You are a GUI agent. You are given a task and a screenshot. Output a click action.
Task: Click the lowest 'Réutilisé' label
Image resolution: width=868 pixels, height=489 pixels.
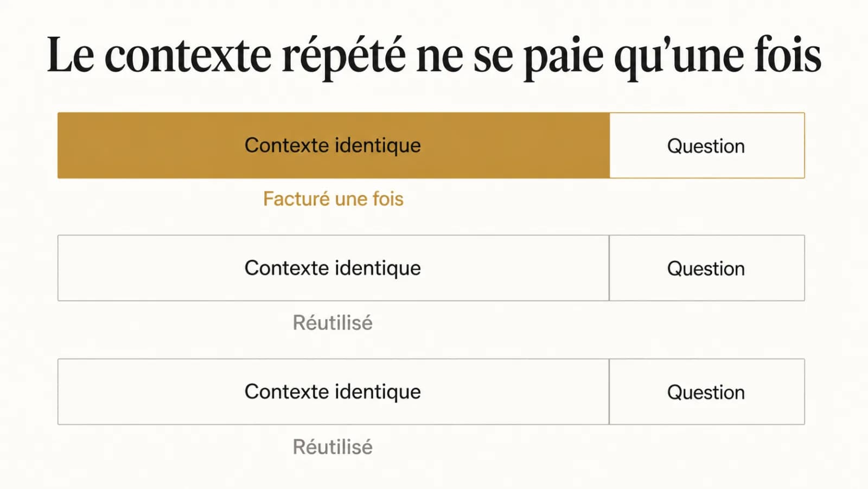point(333,447)
